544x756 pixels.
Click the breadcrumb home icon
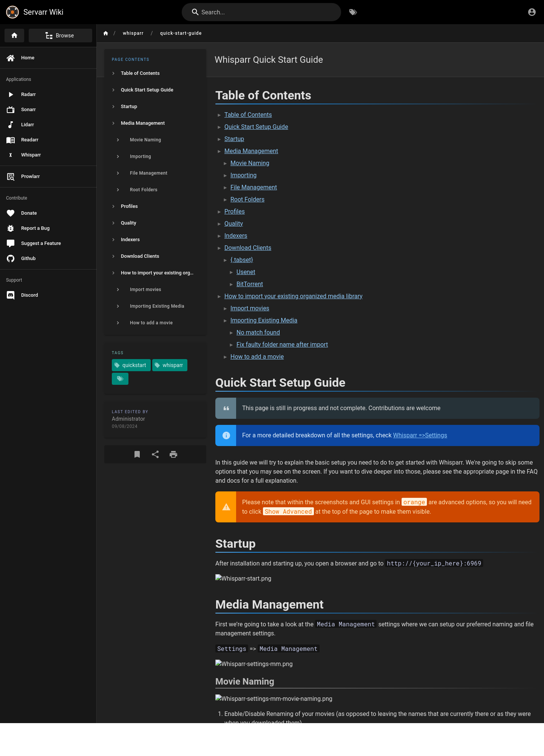[x=106, y=33]
